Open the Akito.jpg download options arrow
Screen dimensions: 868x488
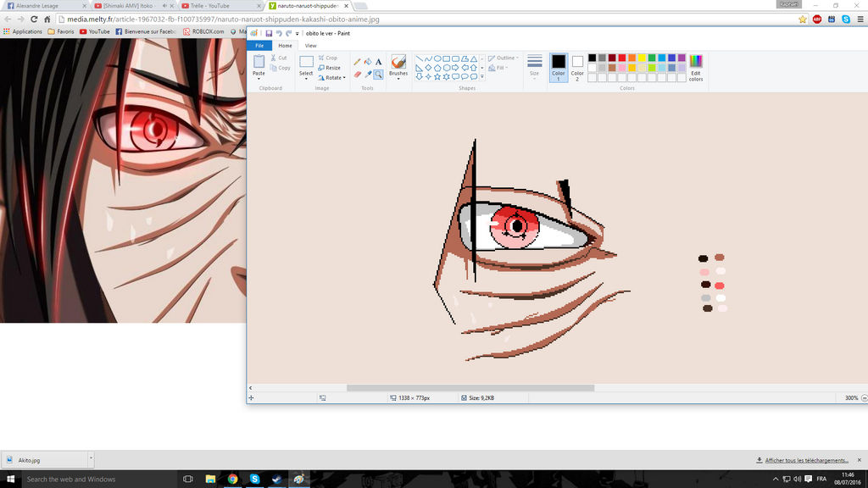pyautogui.click(x=91, y=459)
